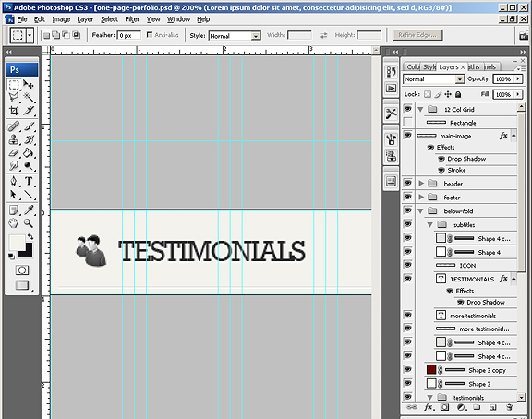Select the Lasso tool
532x419 pixels.
pos(14,98)
